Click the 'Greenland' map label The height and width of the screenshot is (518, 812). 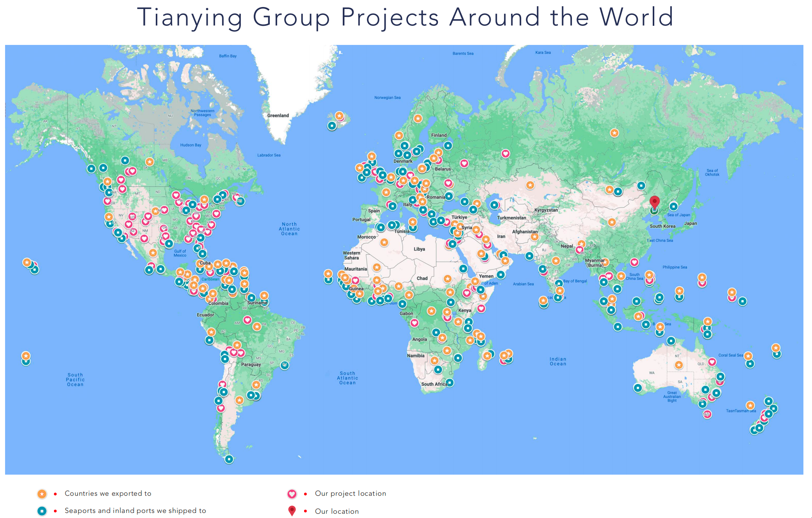tap(278, 116)
